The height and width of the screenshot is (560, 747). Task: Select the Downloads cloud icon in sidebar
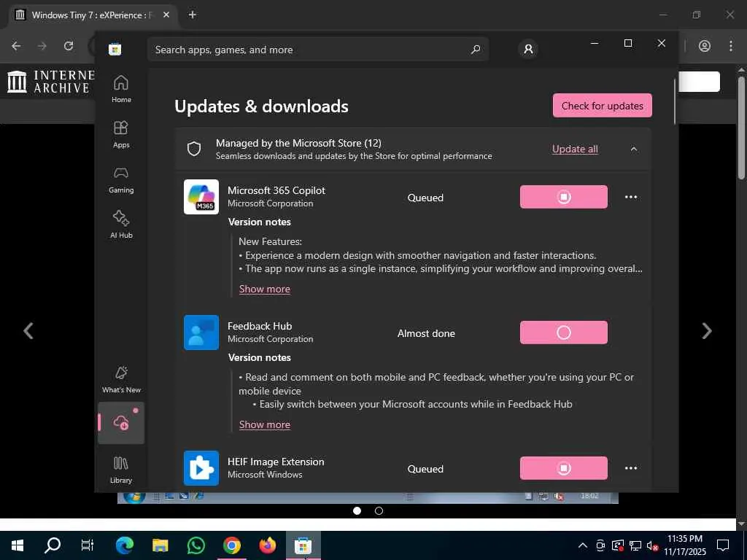tap(121, 423)
